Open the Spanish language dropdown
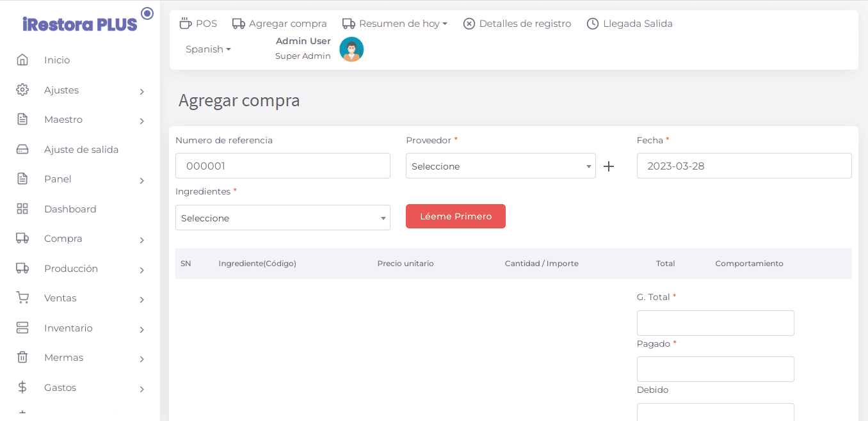Viewport: 868px width, 421px height. 208,49
